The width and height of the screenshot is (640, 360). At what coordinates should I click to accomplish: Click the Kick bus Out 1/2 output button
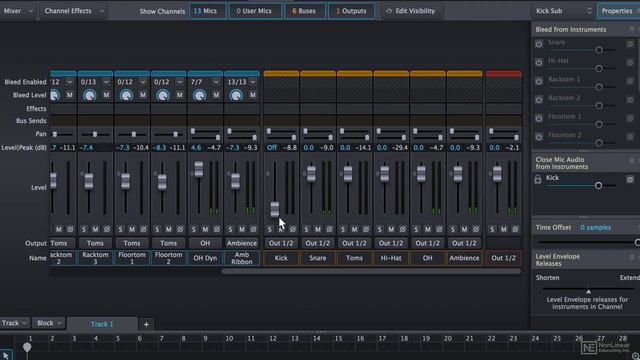pyautogui.click(x=281, y=243)
